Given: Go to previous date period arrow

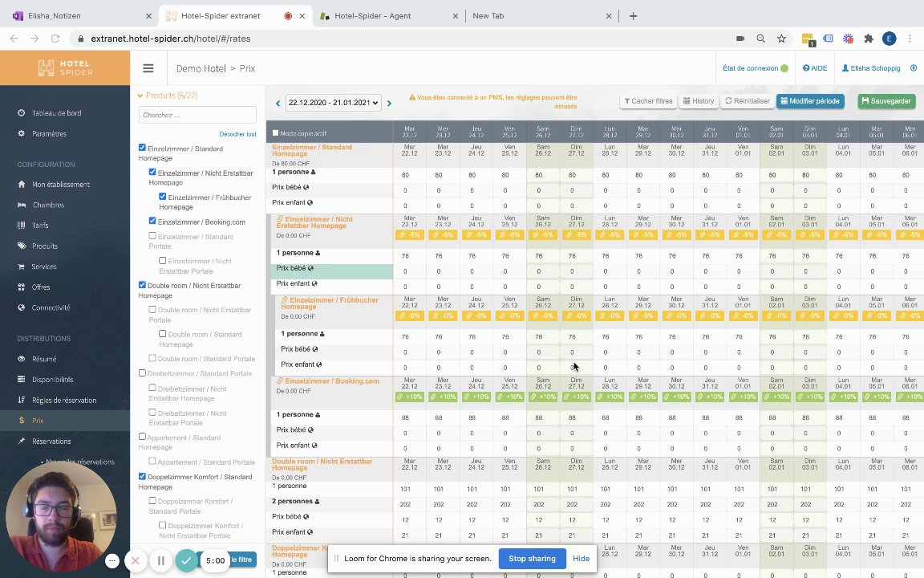Looking at the screenshot, I should (278, 103).
